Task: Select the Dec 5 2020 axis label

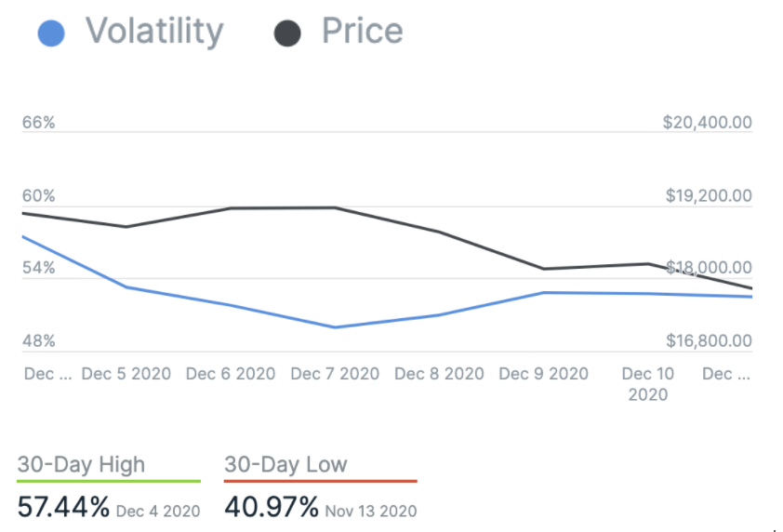Action: click(x=126, y=374)
